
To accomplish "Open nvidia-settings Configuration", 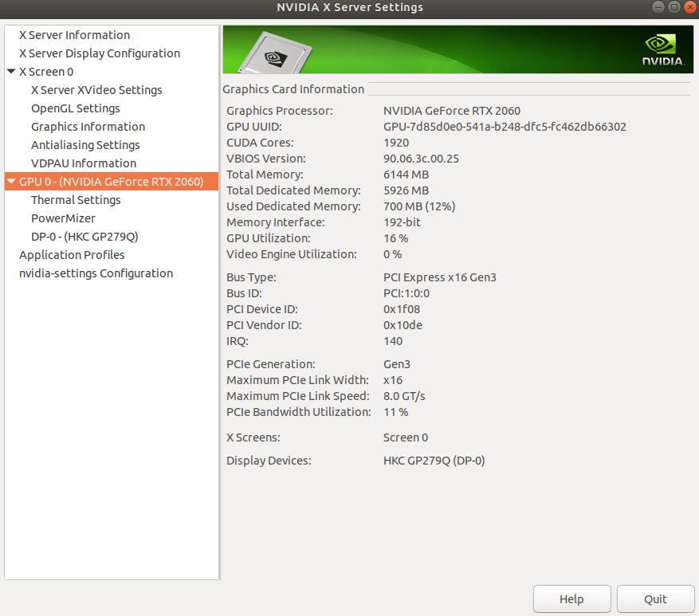I will pyautogui.click(x=96, y=273).
